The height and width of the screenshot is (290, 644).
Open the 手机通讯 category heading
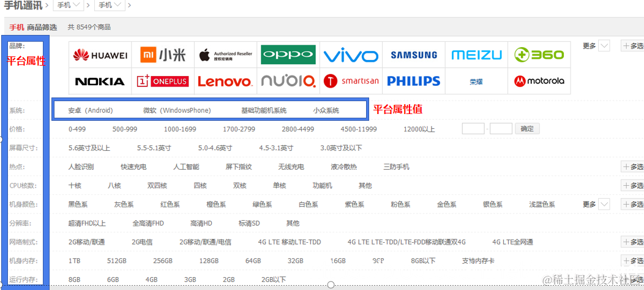(22, 5)
